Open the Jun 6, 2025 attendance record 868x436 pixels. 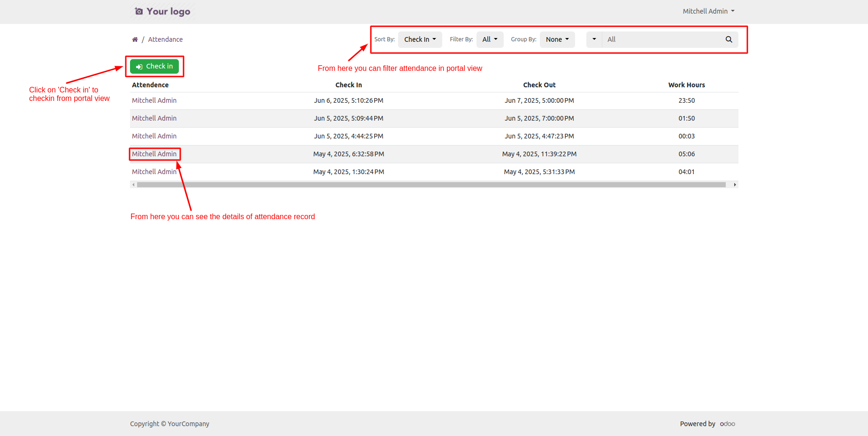154,100
